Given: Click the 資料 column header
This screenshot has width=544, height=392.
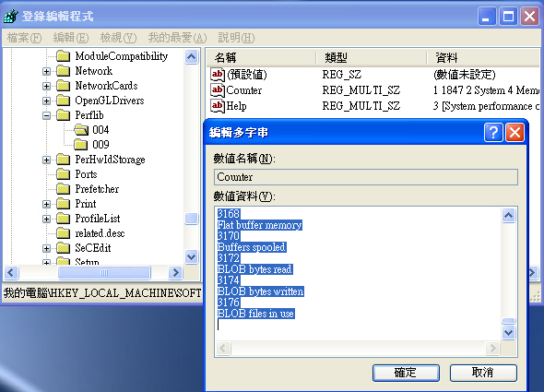Looking at the screenshot, I should [x=483, y=57].
